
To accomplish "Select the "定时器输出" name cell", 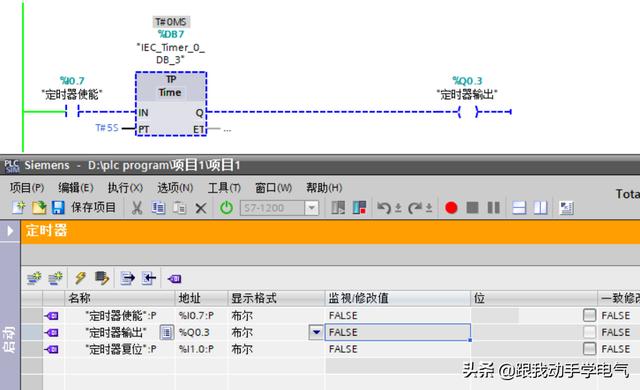I will pos(116,332).
